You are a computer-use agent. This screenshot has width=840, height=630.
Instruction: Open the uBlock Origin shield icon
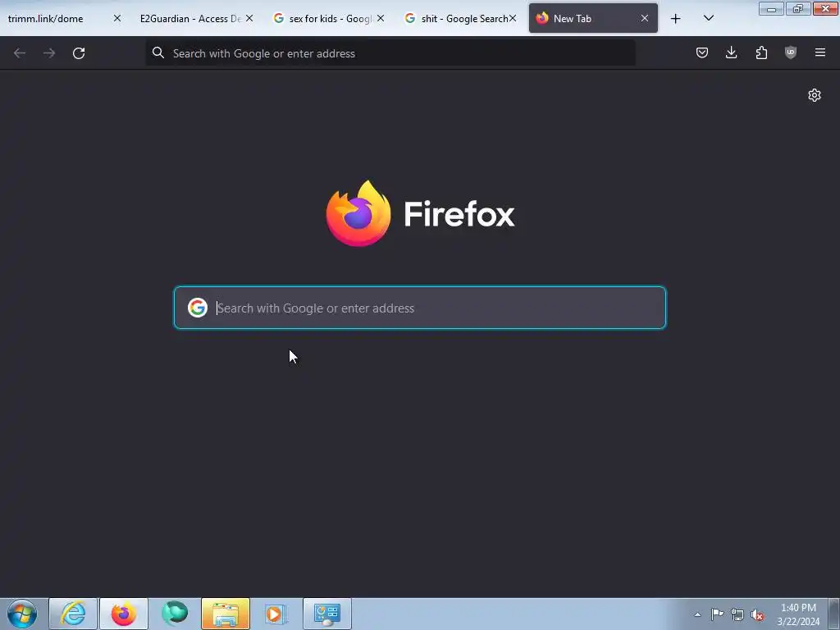coord(791,52)
